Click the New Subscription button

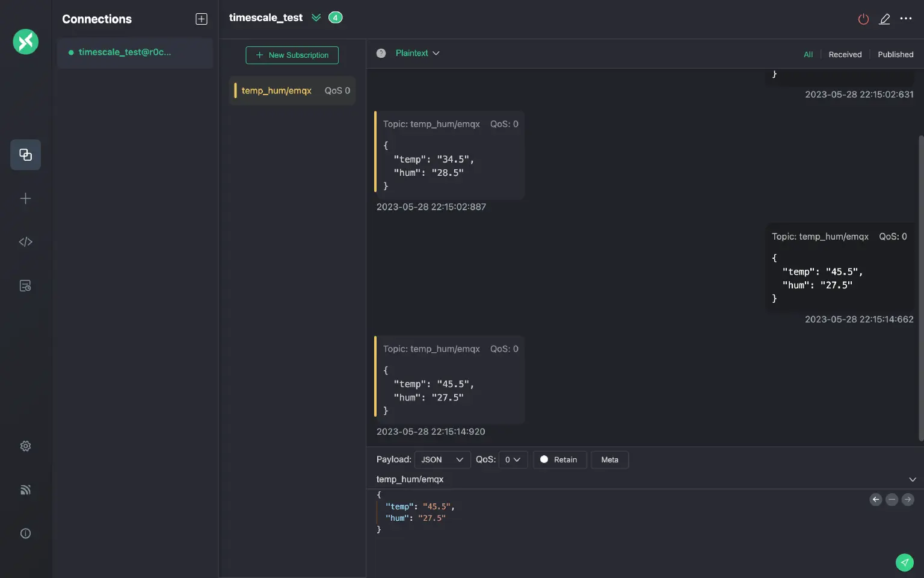292,55
